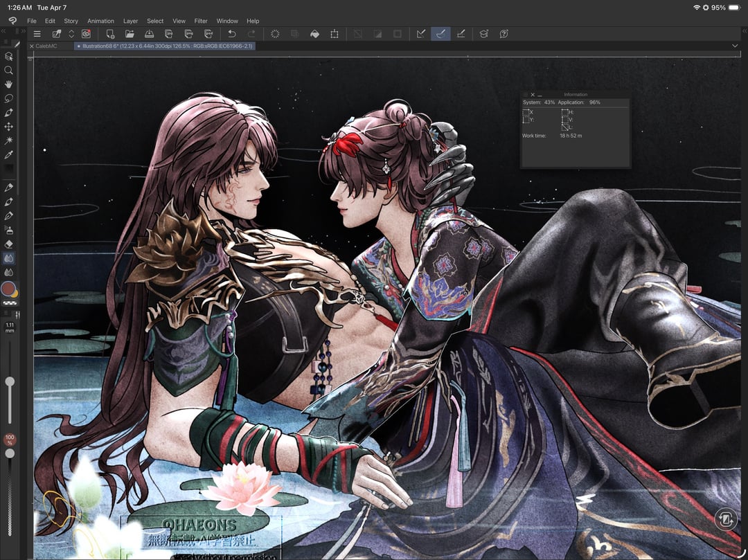Open the Information palette hamburger menu

click(x=524, y=94)
